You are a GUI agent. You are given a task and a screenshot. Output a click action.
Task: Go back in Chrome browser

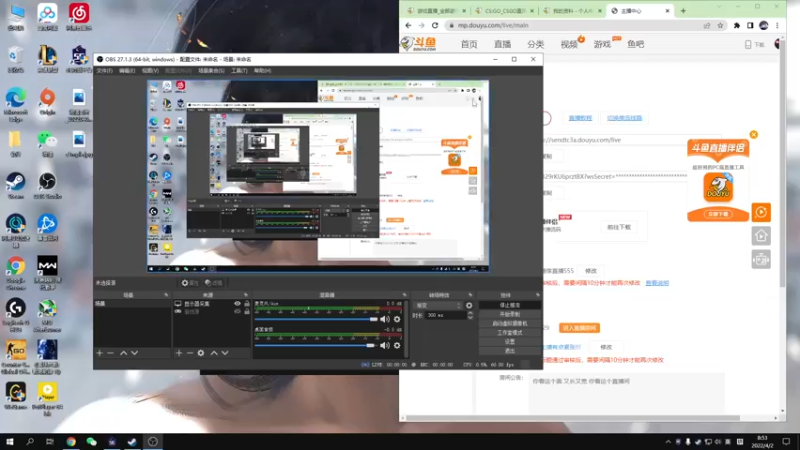408,25
